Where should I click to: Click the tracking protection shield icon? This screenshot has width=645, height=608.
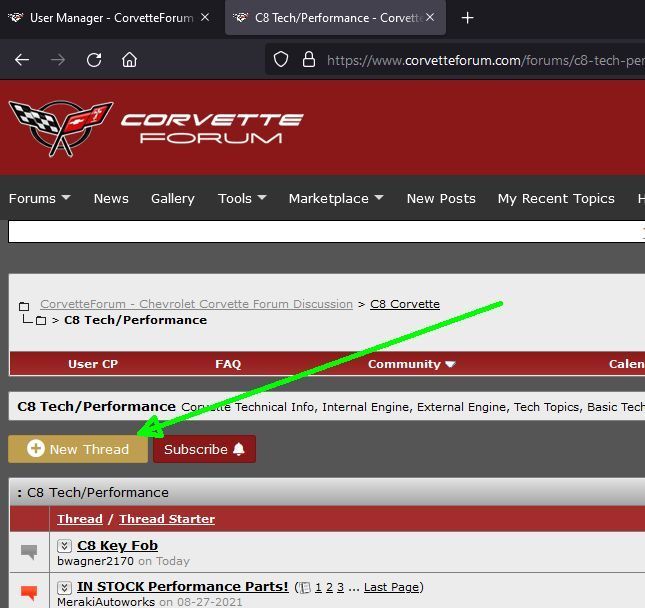click(x=281, y=60)
